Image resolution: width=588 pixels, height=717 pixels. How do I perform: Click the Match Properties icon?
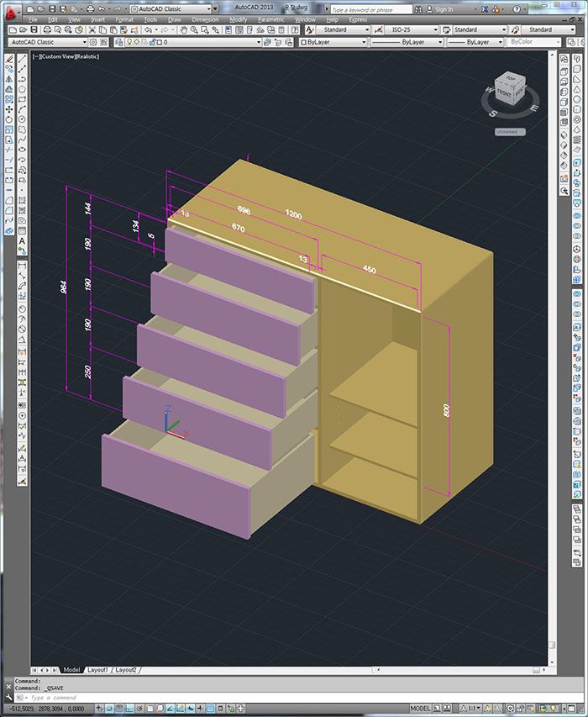pyautogui.click(x=123, y=29)
